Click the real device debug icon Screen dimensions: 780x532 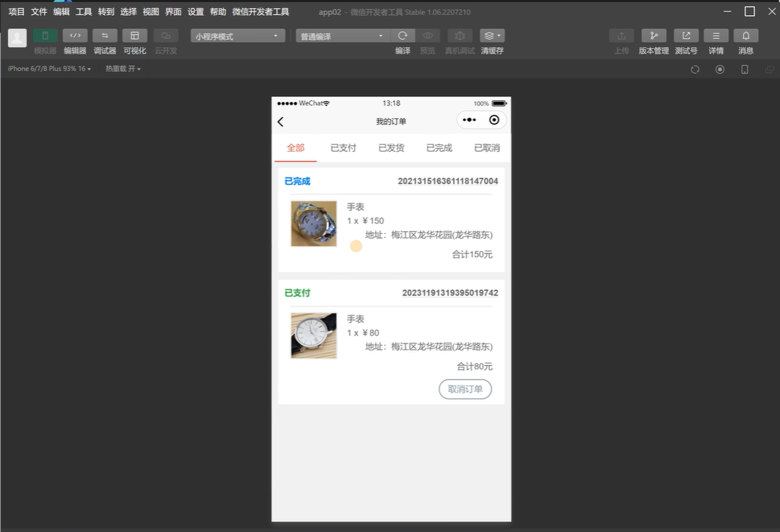(x=459, y=36)
